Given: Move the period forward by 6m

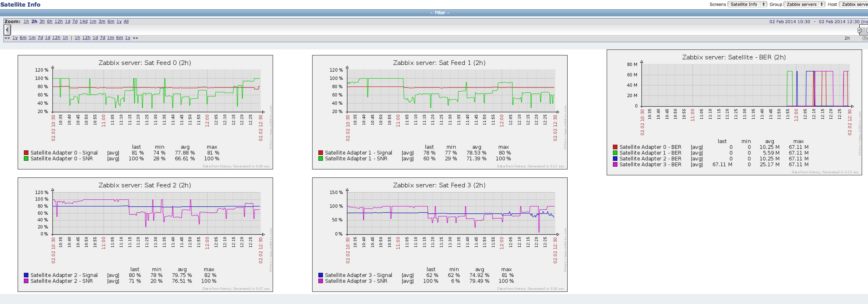Looking at the screenshot, I should coord(120,38).
